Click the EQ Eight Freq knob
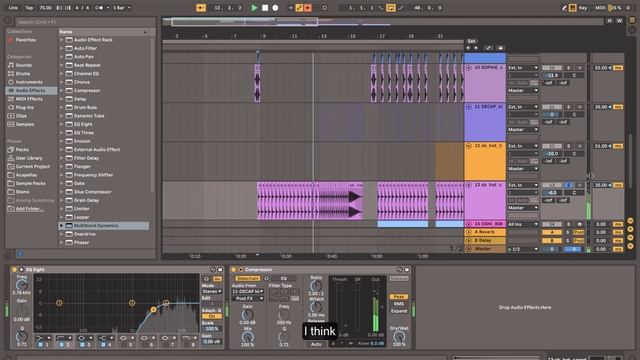This screenshot has width=640, height=360. 22,285
